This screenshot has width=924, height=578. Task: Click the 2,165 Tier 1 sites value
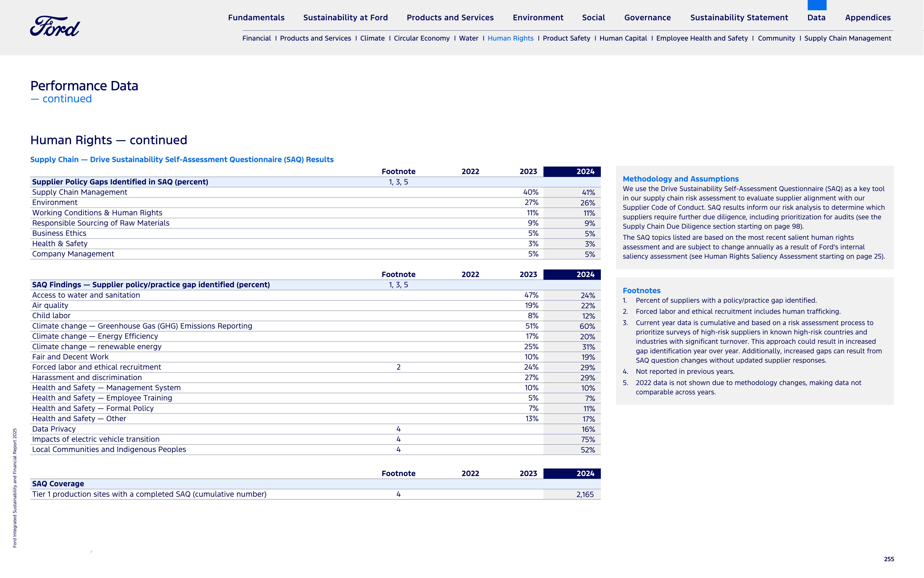pyautogui.click(x=585, y=495)
